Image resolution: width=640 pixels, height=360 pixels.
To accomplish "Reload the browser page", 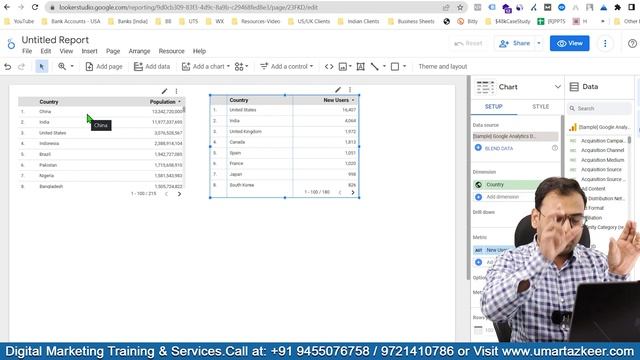I will coord(35,7).
